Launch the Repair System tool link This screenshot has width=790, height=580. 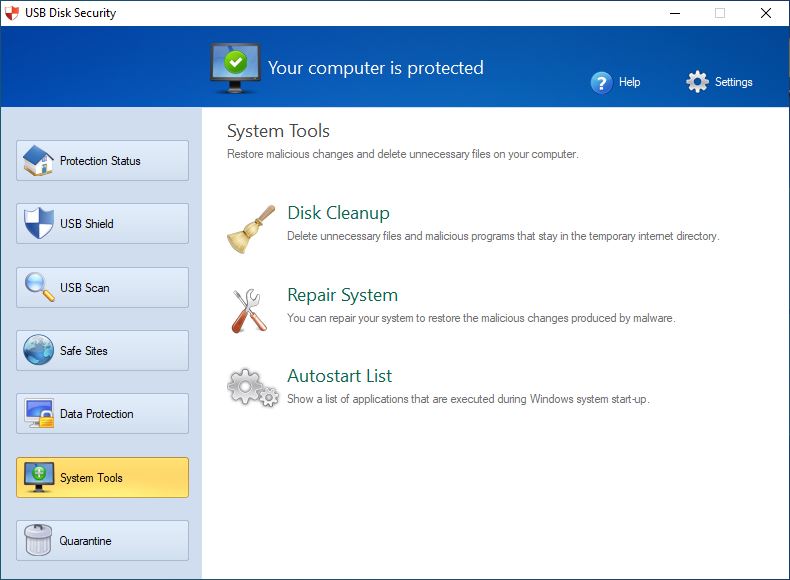pos(343,295)
